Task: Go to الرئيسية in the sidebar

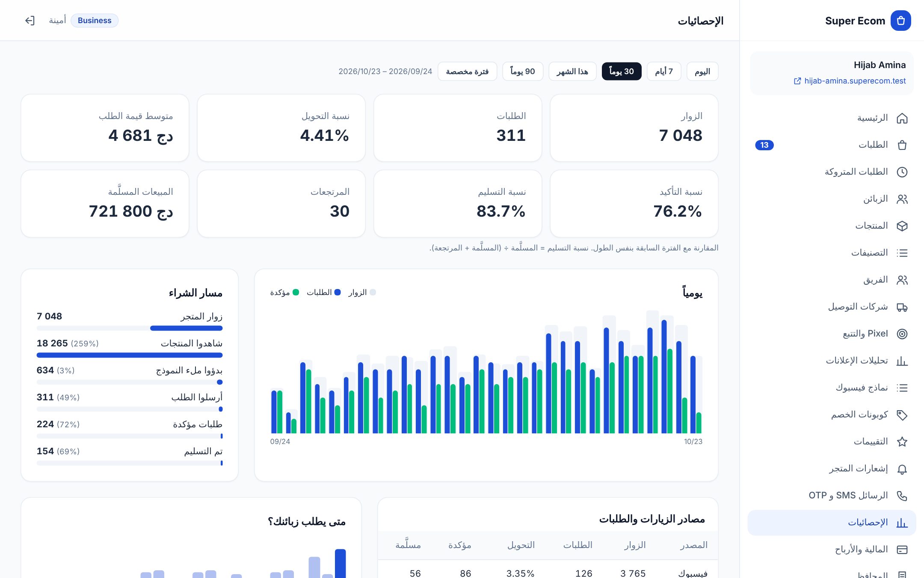Action: point(832,118)
